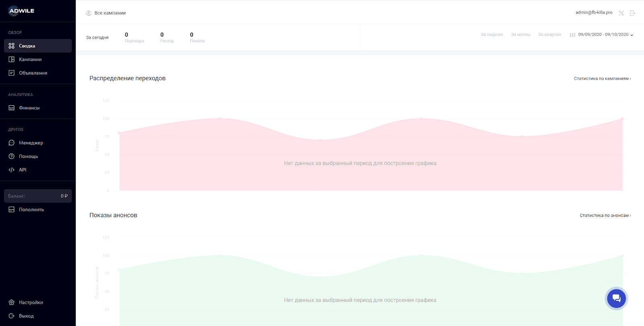The height and width of the screenshot is (326, 644).
Task: Click the ADWILE logo
Action: click(x=21, y=11)
